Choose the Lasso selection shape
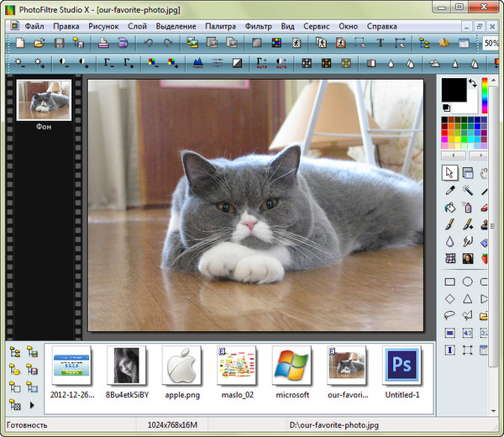The width and height of the screenshot is (504, 437). tap(449, 315)
